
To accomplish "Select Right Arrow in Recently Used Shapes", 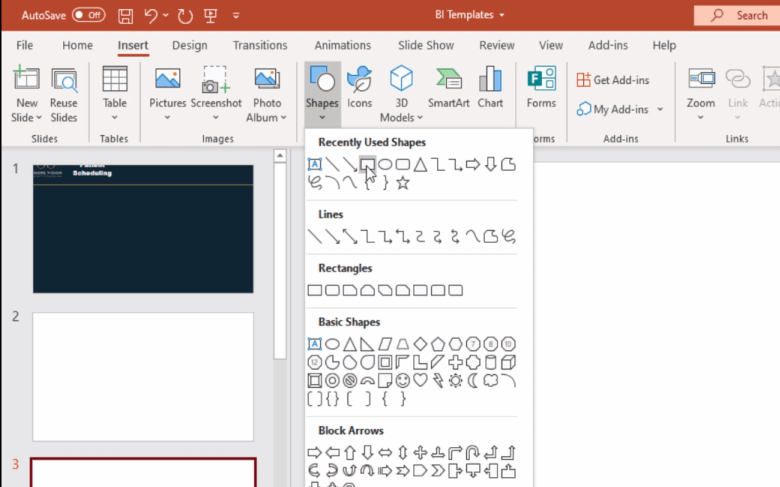I will pyautogui.click(x=473, y=164).
